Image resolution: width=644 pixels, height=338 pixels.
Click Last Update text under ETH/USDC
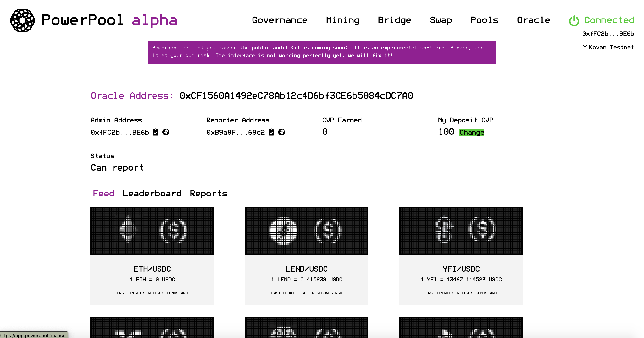(152, 293)
